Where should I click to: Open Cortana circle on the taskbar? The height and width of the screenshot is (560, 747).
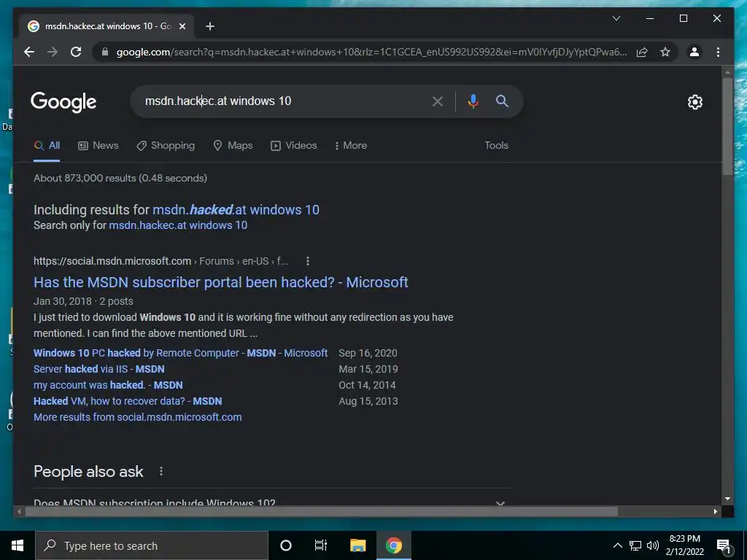point(286,545)
